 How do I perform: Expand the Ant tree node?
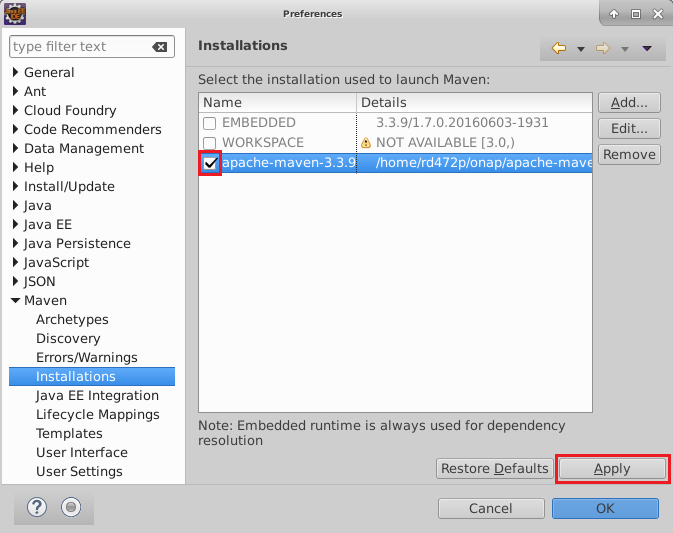[x=15, y=91]
